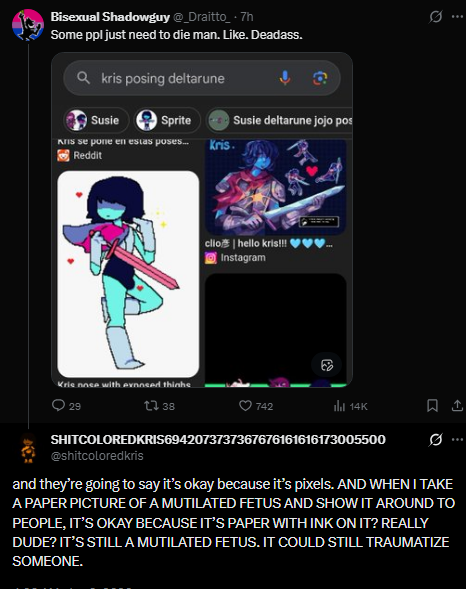The height and width of the screenshot is (589, 466).
Task: Open Bisexual Shadowguy's avatar picture
Action: [x=28, y=26]
